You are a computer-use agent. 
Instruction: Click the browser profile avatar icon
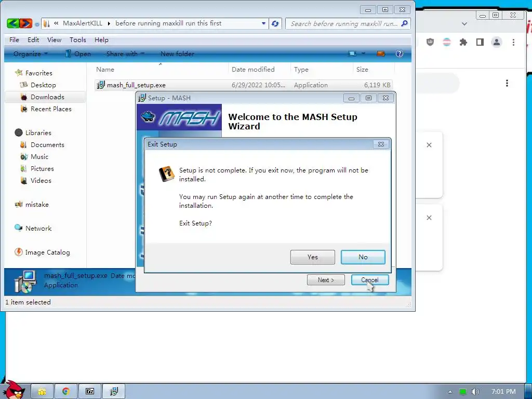click(x=497, y=42)
